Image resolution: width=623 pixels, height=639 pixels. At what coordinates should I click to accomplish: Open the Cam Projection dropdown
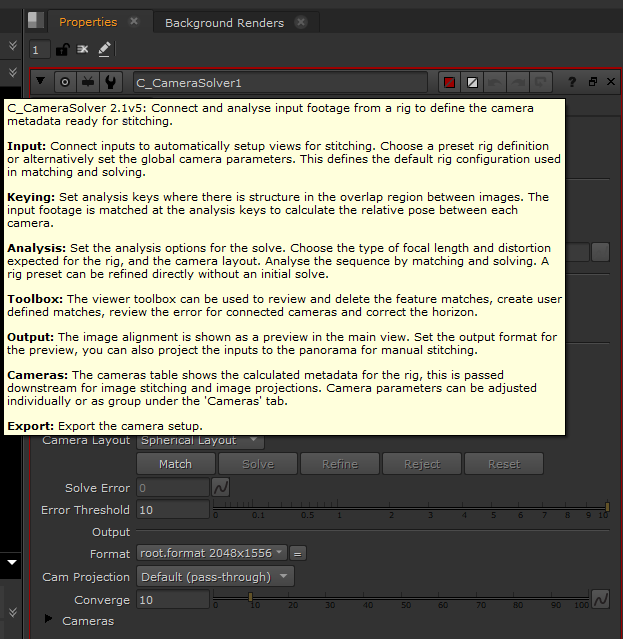[215, 577]
